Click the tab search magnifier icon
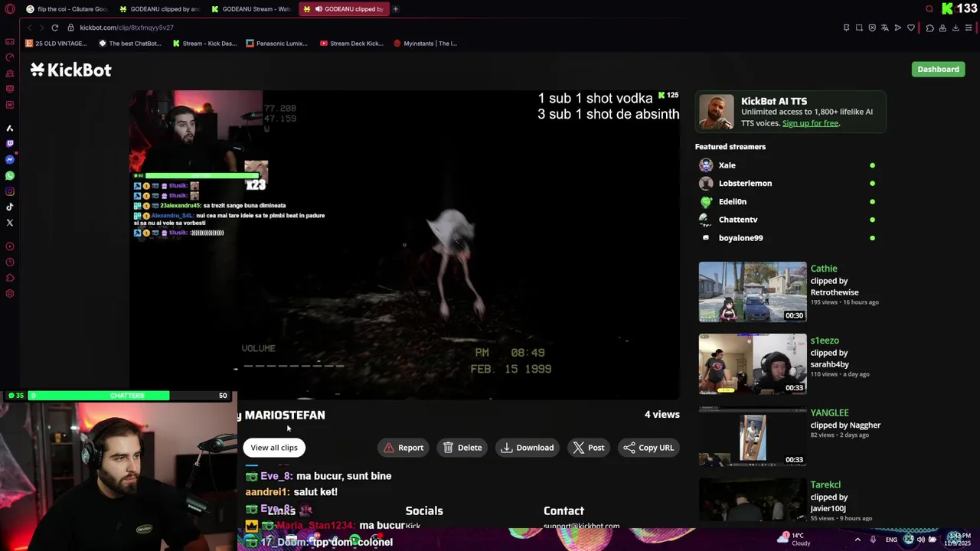Screen dimensions: 980x551 pyautogui.click(x=929, y=9)
